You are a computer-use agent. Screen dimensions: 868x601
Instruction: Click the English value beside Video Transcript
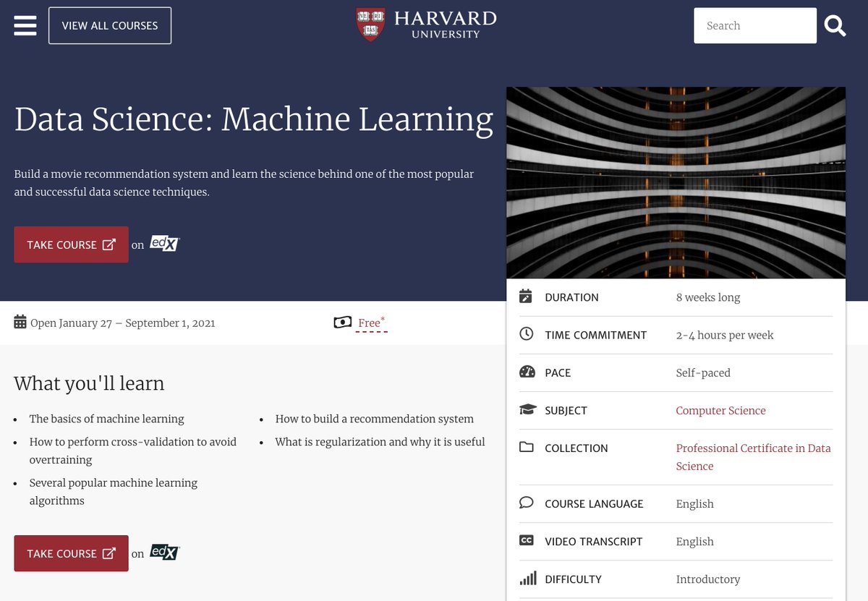point(694,541)
